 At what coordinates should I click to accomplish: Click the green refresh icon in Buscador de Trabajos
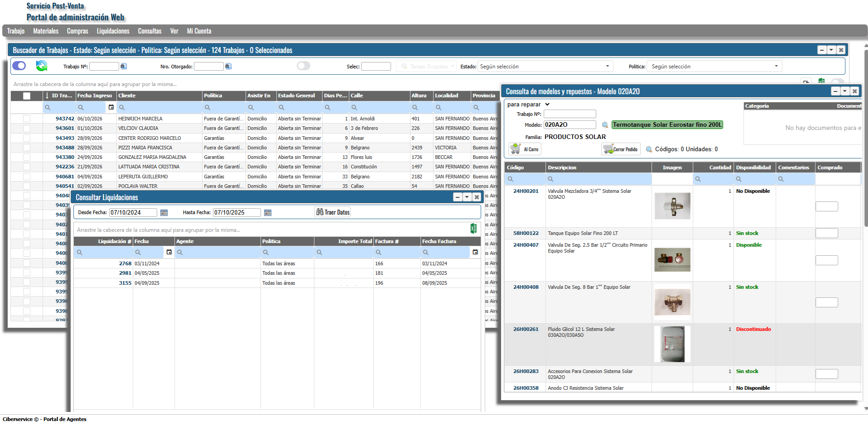point(42,66)
